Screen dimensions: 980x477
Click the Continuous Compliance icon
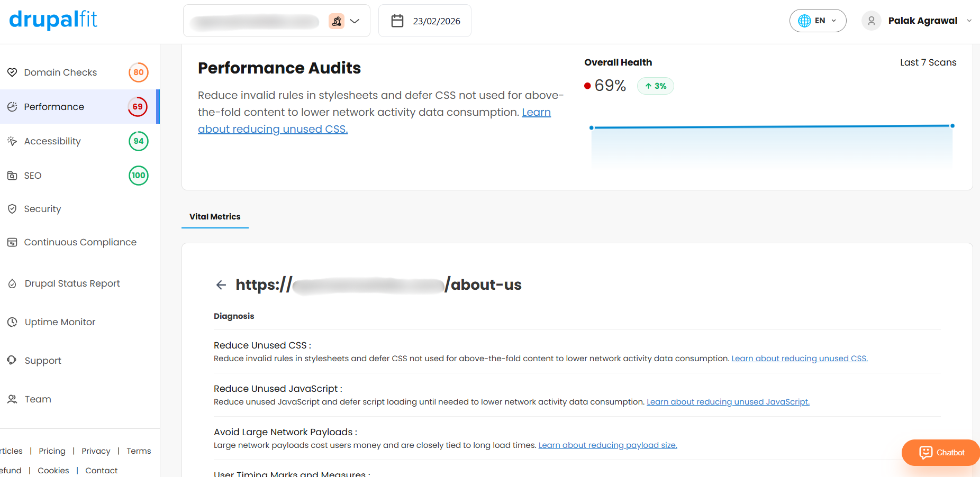point(12,242)
